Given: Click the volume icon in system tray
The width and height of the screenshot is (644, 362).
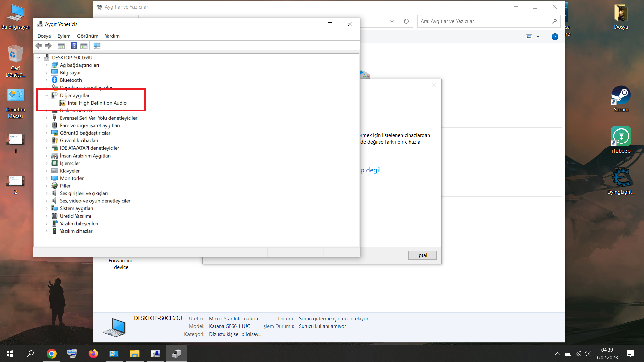Looking at the screenshot, I should pyautogui.click(x=588, y=354).
